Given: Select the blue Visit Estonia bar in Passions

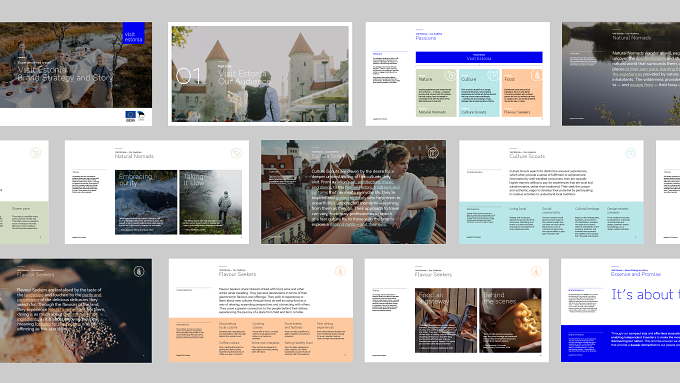Looking at the screenshot, I should pyautogui.click(x=479, y=57).
